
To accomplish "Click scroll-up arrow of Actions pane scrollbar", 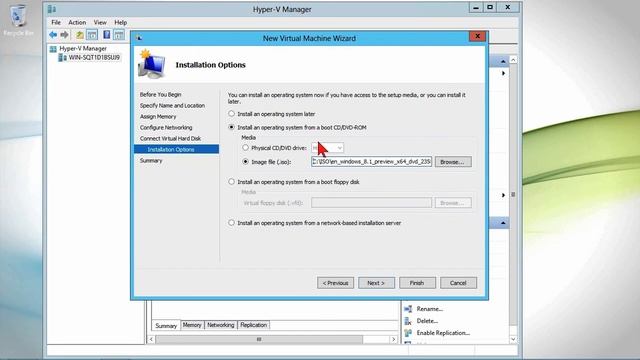I will [513, 60].
